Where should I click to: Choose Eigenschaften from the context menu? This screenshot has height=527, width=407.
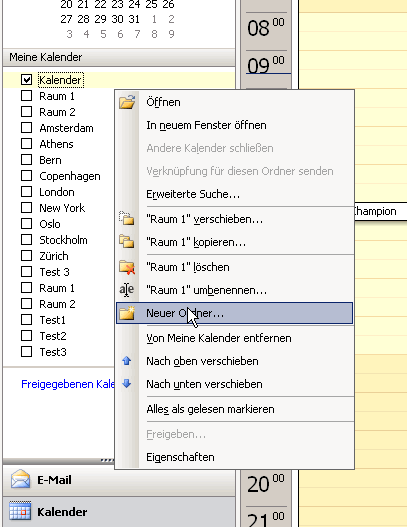[x=180, y=457]
